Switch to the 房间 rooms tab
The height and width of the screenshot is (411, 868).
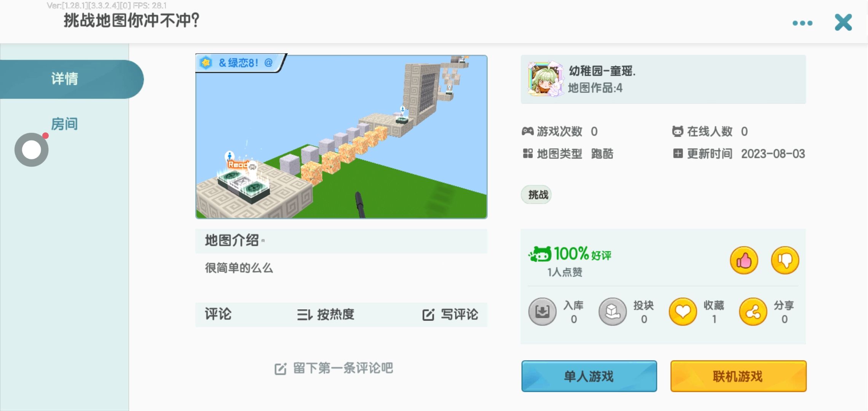pos(65,124)
